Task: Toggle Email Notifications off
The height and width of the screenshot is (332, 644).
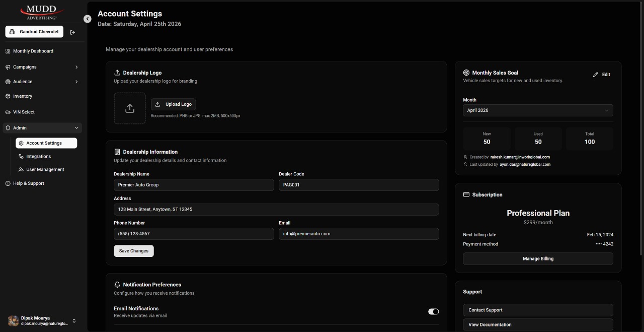Action: 433,311
